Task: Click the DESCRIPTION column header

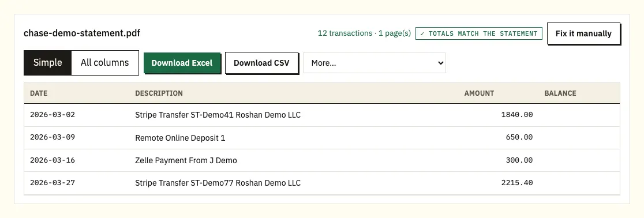Action: pyautogui.click(x=159, y=93)
